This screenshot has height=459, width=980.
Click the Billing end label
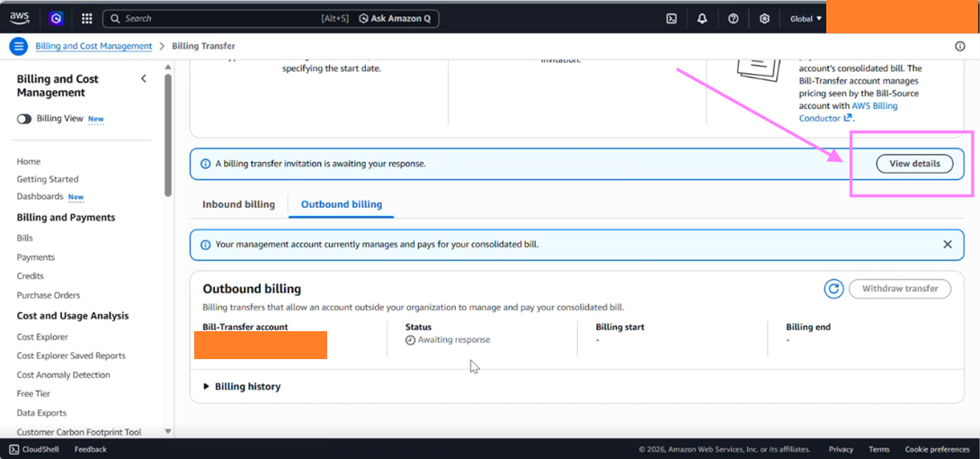pyautogui.click(x=808, y=327)
